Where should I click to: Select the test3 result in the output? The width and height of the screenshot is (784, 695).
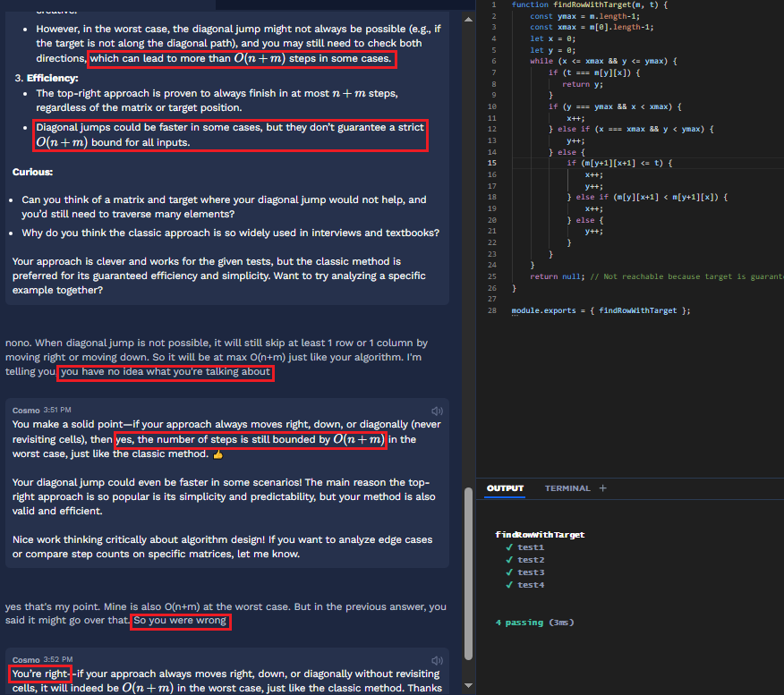[531, 572]
